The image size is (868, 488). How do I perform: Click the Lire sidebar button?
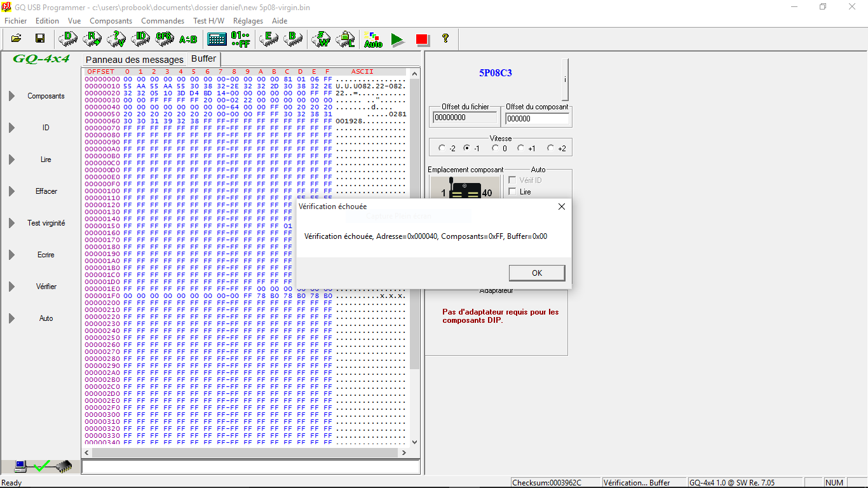click(x=46, y=159)
